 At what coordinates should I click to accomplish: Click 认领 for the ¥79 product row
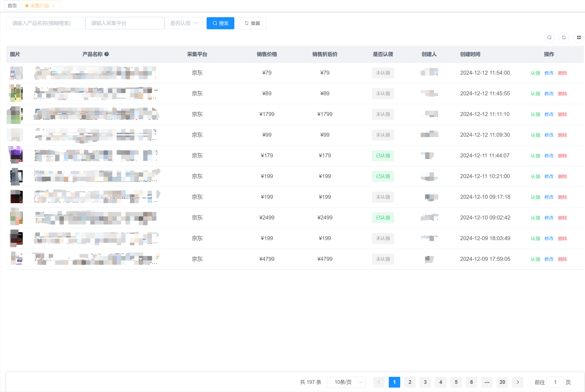pyautogui.click(x=535, y=73)
